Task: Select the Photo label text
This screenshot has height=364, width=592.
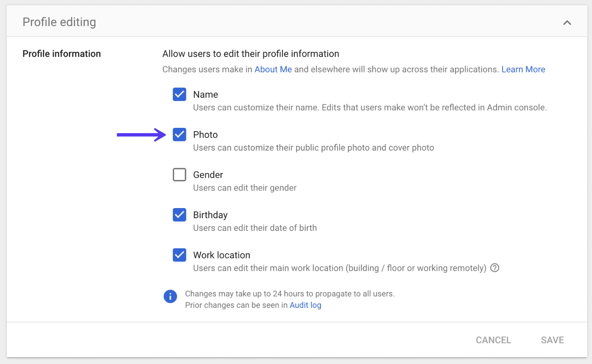Action: [x=205, y=134]
